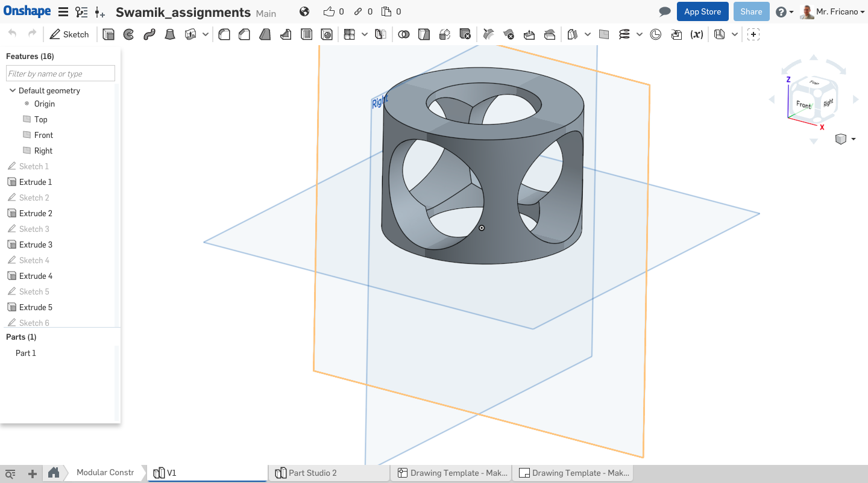This screenshot has height=483, width=868.
Task: Click the Share button
Action: pyautogui.click(x=752, y=11)
